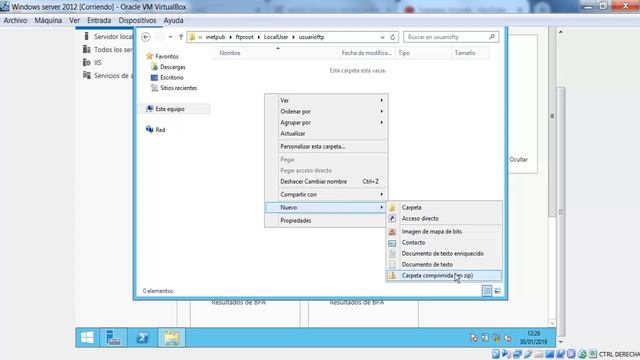The image size is (640, 360).
Task: Click the Ocultar link in Server Manager
Action: pos(518,160)
